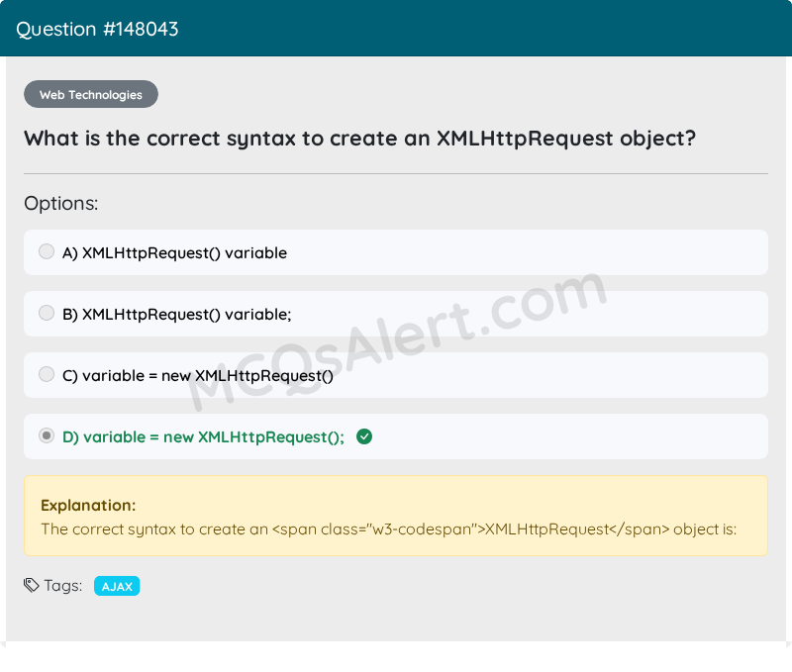Screen dimensions: 792x672
Task: Click answer text 'D) variable = new XMLHttpRequest();'
Action: (x=203, y=437)
